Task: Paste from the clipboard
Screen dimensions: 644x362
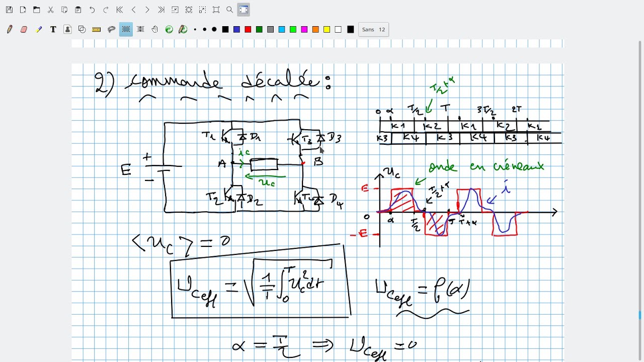Action: [x=78, y=10]
